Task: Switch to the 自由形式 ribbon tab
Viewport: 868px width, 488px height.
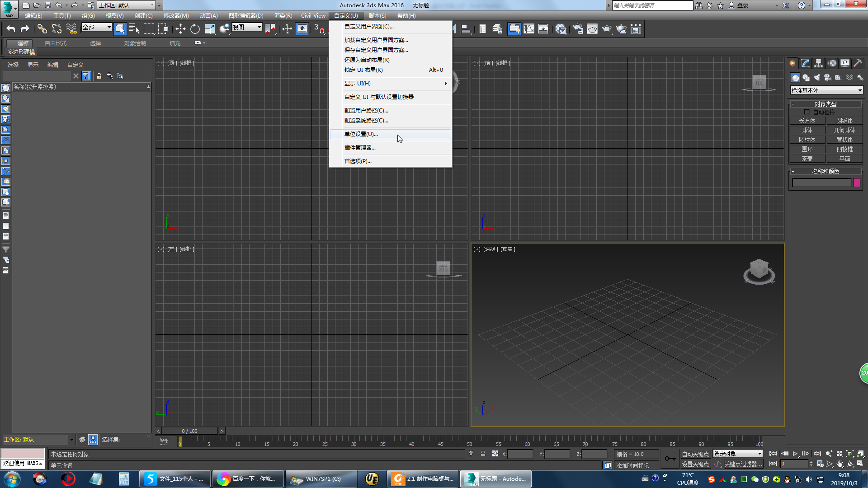Action: pyautogui.click(x=56, y=43)
